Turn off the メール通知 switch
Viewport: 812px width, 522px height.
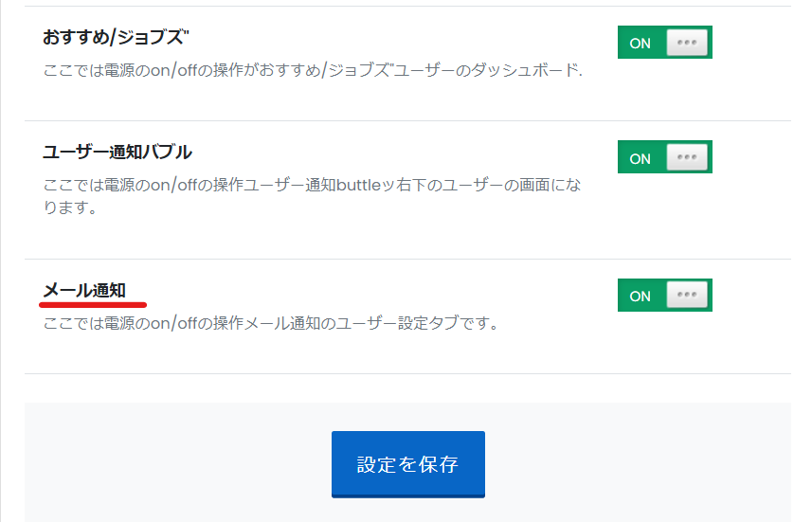(665, 296)
